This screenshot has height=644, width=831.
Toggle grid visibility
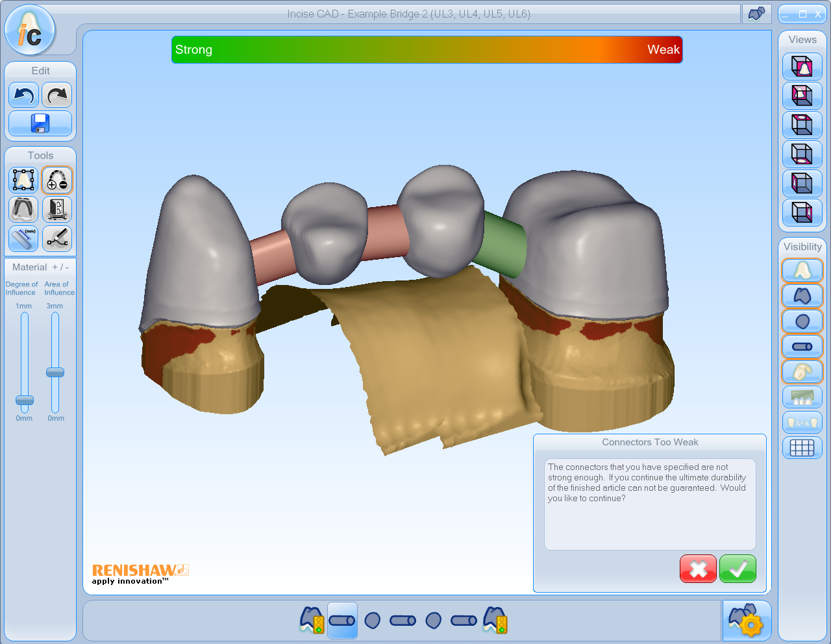(x=802, y=447)
